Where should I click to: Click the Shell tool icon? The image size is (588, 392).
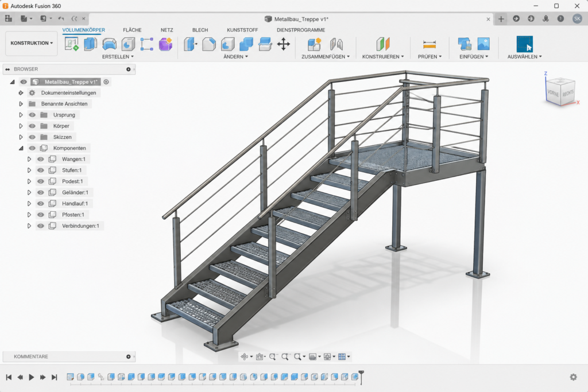pyautogui.click(x=227, y=44)
